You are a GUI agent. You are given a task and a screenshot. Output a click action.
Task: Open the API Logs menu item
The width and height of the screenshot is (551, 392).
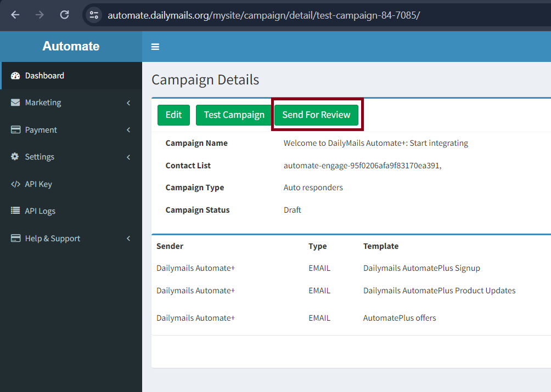(40, 211)
